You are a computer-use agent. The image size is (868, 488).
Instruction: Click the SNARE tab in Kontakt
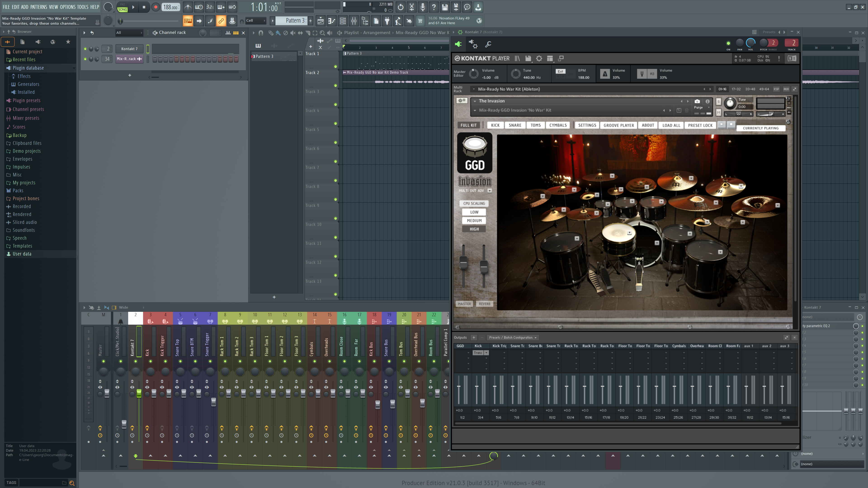tap(514, 125)
